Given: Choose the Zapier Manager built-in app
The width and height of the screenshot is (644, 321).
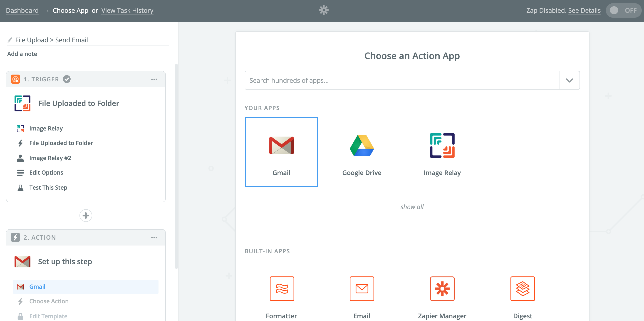Looking at the screenshot, I should (x=442, y=298).
